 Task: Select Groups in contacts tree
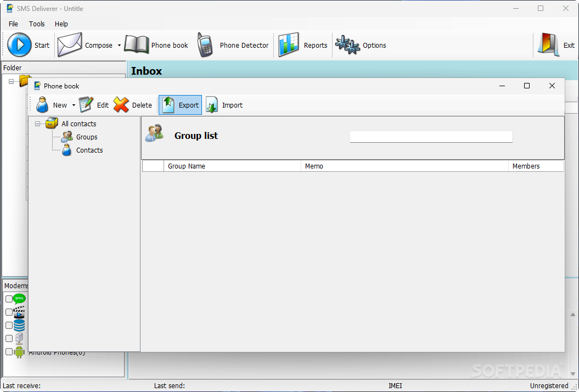coord(87,137)
